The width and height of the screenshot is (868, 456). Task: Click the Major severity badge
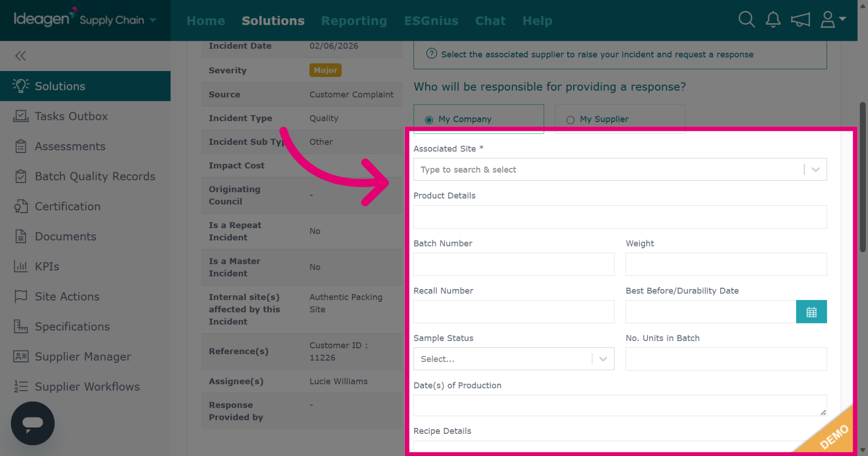pyautogui.click(x=325, y=70)
